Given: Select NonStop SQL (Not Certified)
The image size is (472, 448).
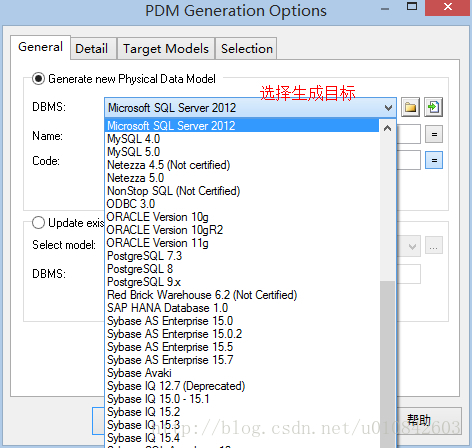Looking at the screenshot, I should point(242,191).
